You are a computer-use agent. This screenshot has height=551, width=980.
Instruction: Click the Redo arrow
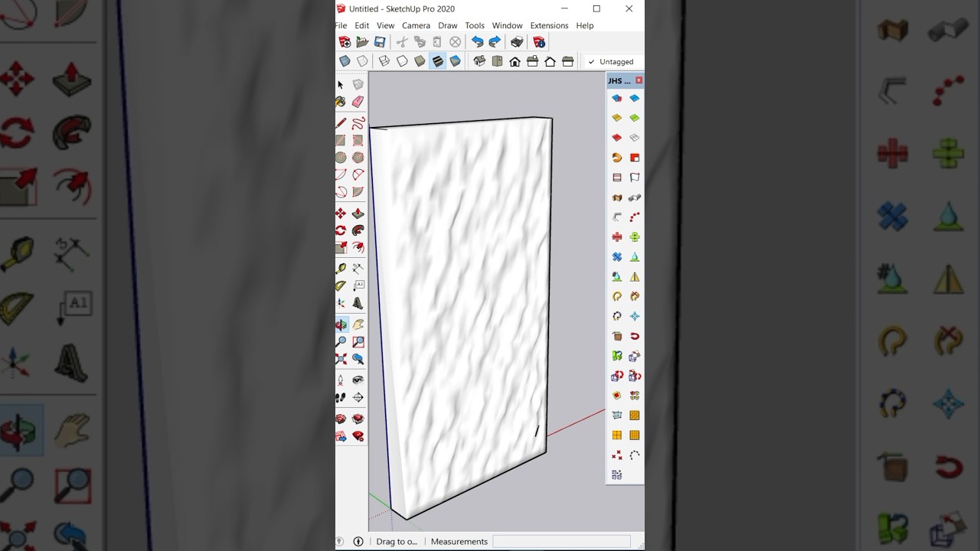click(x=495, y=42)
